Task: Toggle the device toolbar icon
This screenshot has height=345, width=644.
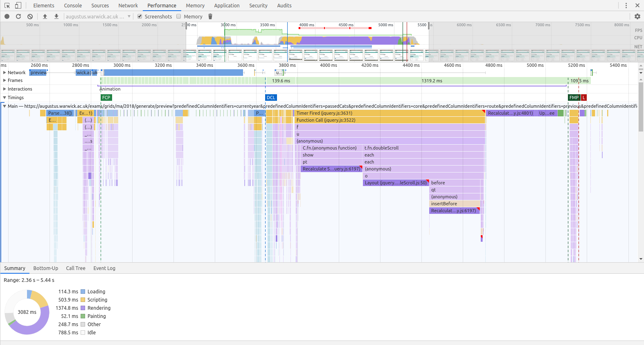Action: tap(18, 5)
